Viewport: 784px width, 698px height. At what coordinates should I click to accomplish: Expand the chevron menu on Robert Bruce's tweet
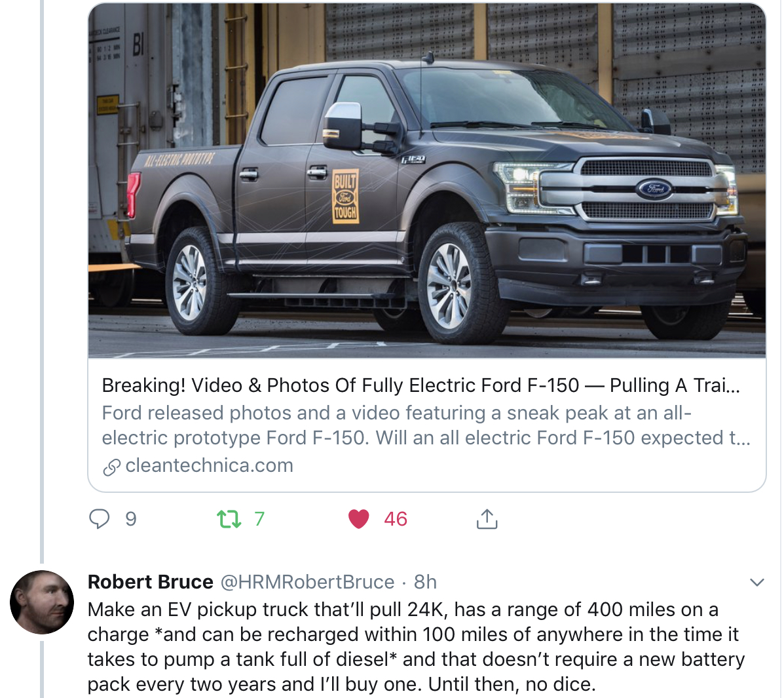click(x=757, y=582)
